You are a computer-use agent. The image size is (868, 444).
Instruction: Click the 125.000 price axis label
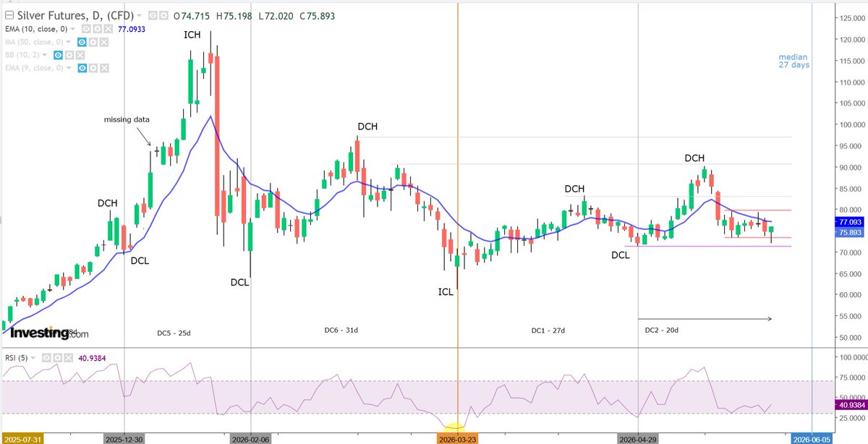[x=852, y=18]
